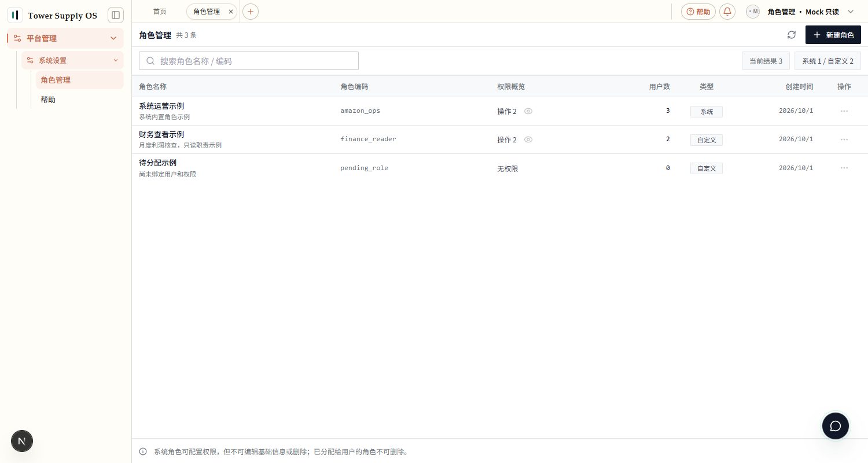Click the 帮助 button in header

(698, 12)
